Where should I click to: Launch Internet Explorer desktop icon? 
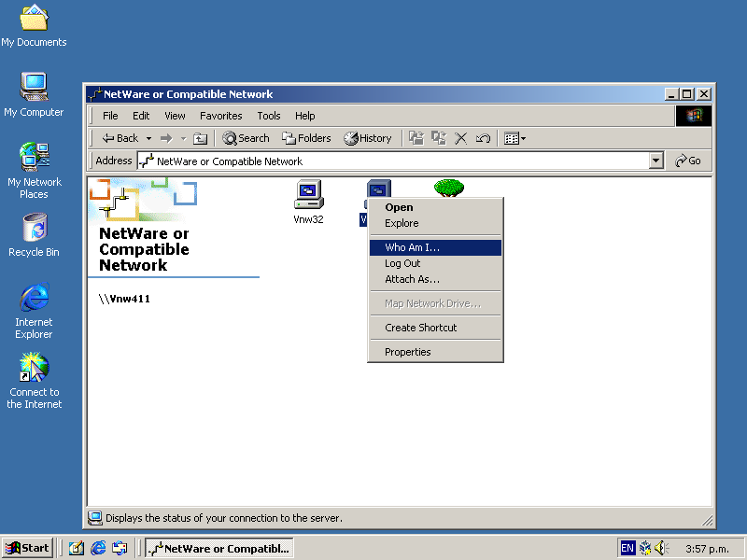point(34,311)
